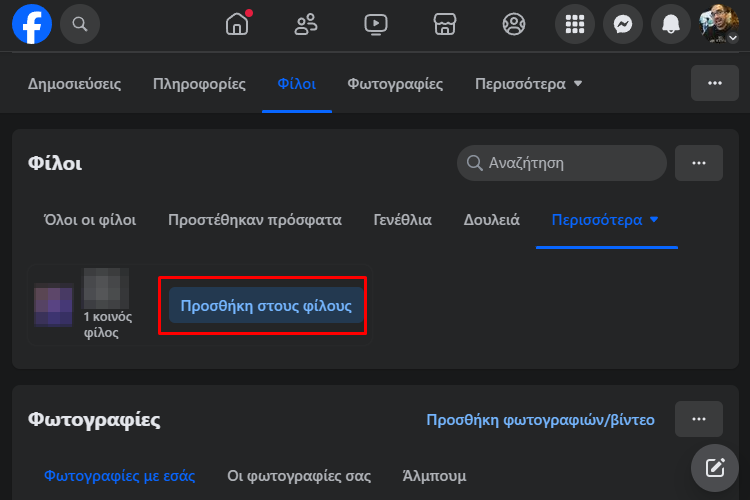The width and height of the screenshot is (750, 500).
Task: Open new message compose icon
Action: (x=715, y=468)
